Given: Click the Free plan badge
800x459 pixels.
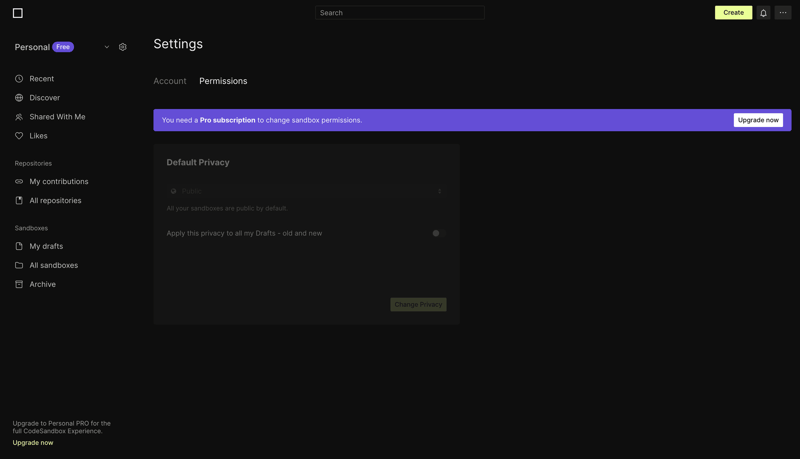Looking at the screenshot, I should [63, 47].
